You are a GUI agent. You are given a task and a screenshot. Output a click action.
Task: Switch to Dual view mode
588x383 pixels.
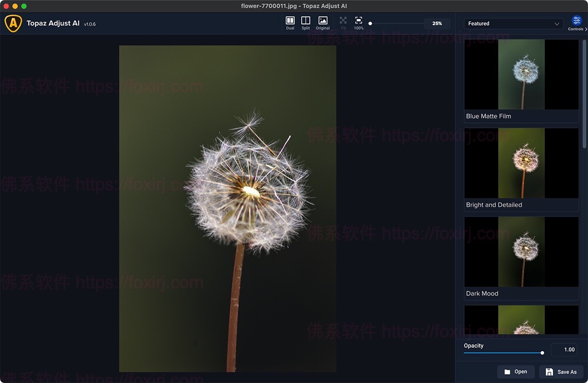point(290,23)
